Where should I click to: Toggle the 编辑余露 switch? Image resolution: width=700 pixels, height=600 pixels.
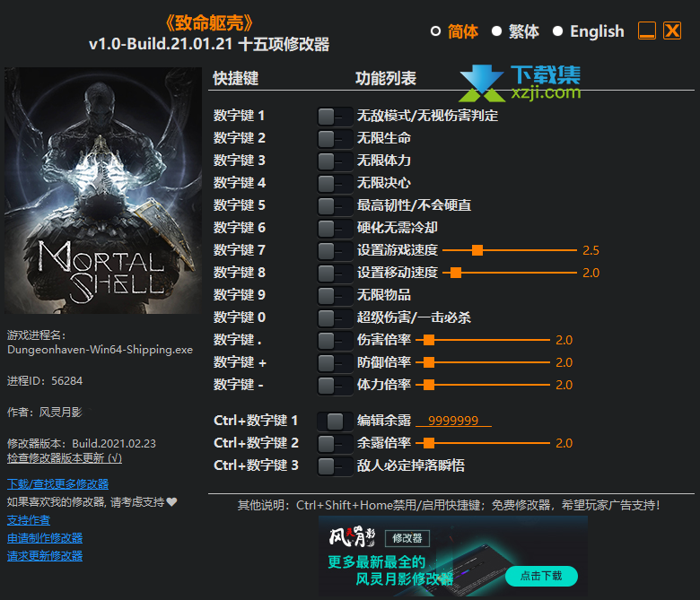[x=335, y=422]
